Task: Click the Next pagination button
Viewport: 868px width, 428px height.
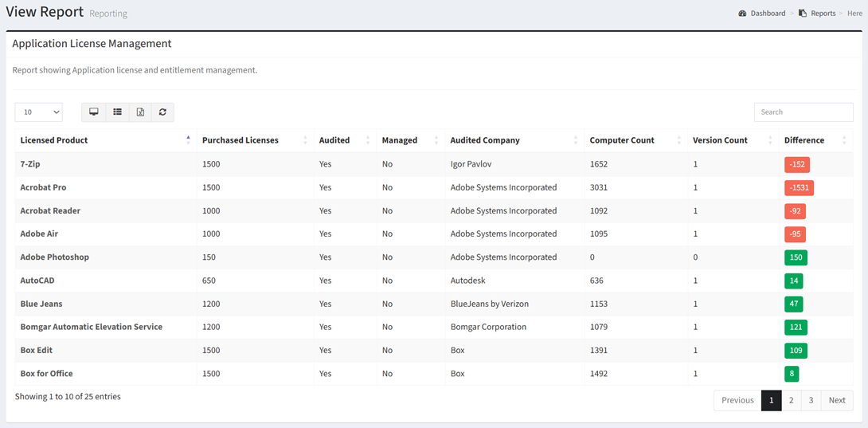Action: pyautogui.click(x=836, y=400)
